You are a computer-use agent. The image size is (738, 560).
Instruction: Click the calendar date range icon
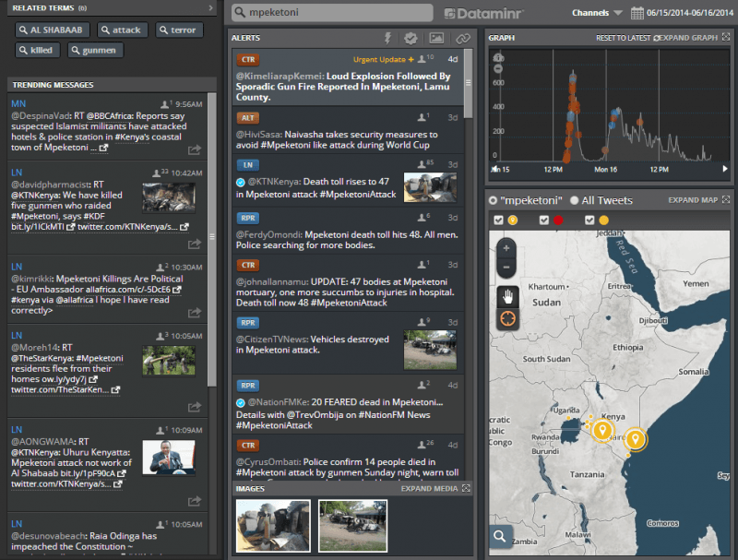(637, 13)
